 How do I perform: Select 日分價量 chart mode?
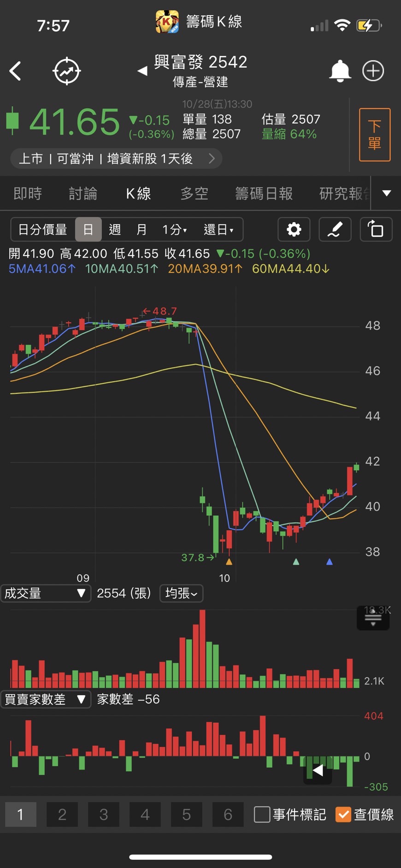coord(43,229)
